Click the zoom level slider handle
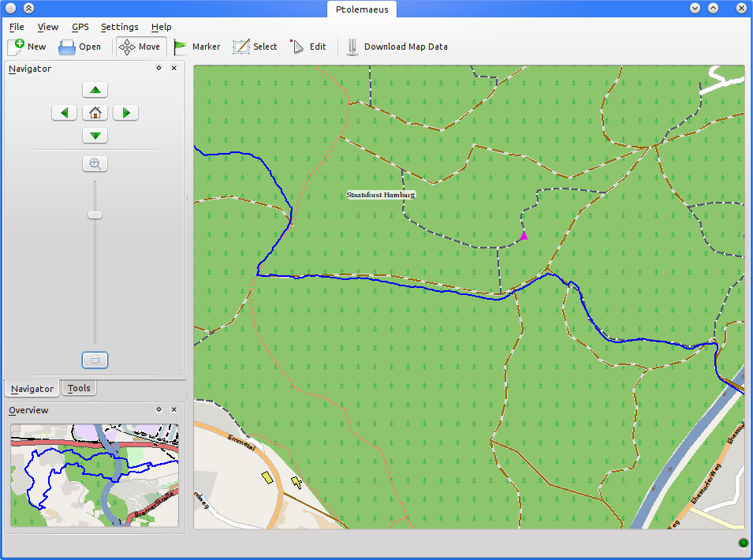This screenshot has width=753, height=560. coord(95,215)
